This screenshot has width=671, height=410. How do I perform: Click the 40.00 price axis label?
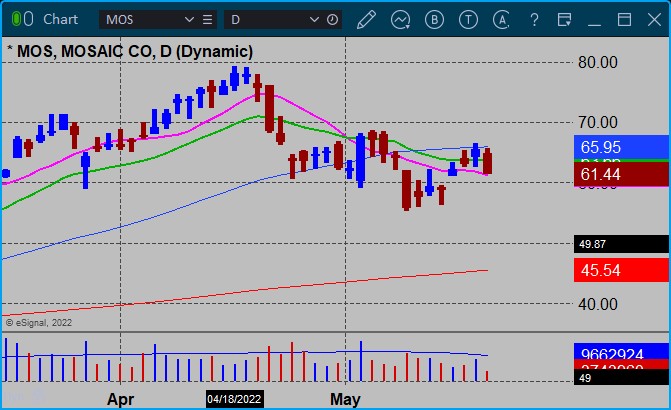point(598,304)
